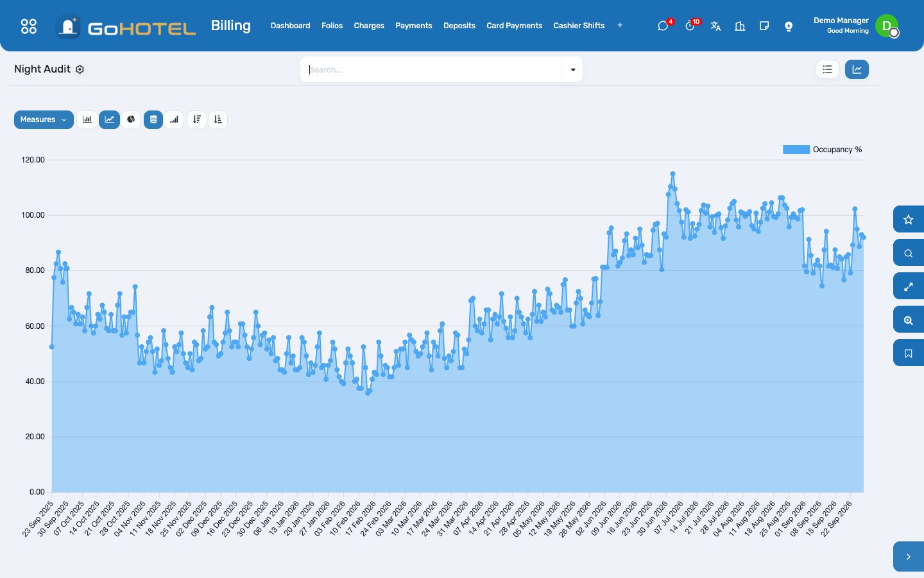Click the bookmark side button

pyautogui.click(x=909, y=353)
